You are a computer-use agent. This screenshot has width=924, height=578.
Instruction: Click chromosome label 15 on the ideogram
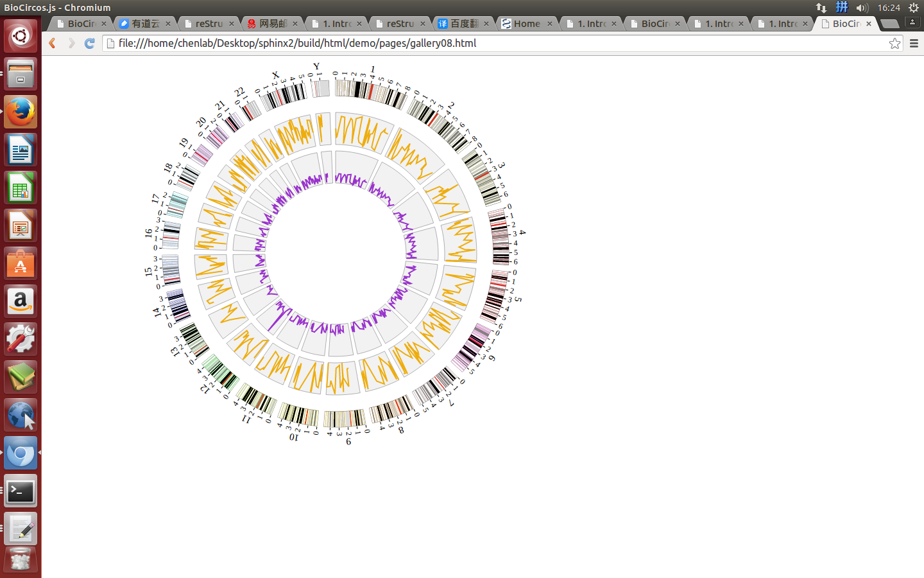point(149,272)
